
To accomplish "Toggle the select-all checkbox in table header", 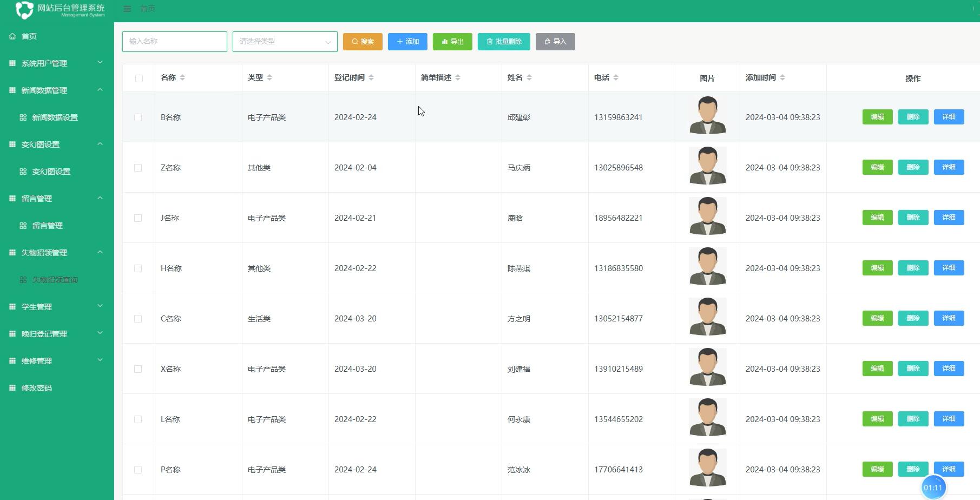I will pos(139,78).
